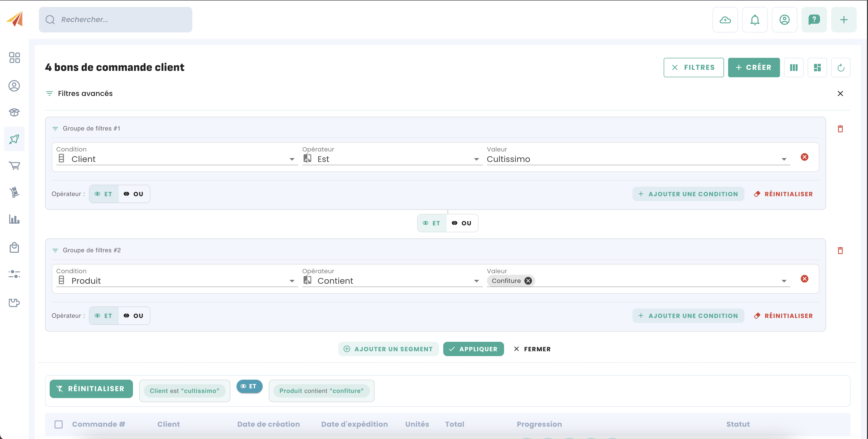Open the dashboard grid sidebar icon

point(14,58)
